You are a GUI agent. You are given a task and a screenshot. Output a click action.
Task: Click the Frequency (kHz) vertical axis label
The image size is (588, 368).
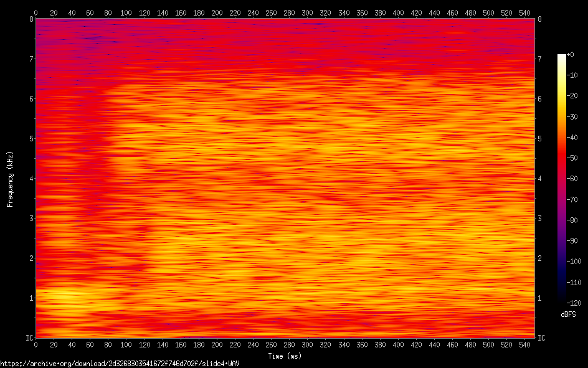pyautogui.click(x=10, y=179)
